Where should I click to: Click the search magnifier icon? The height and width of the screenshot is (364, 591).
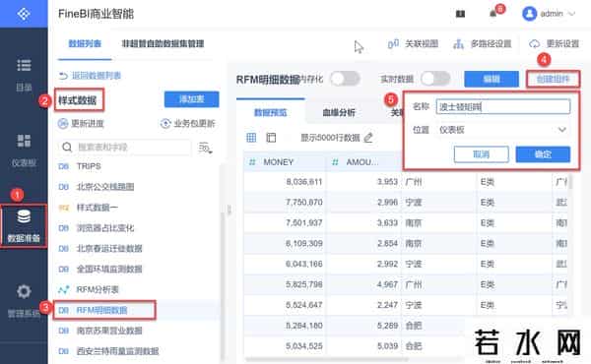pos(67,148)
